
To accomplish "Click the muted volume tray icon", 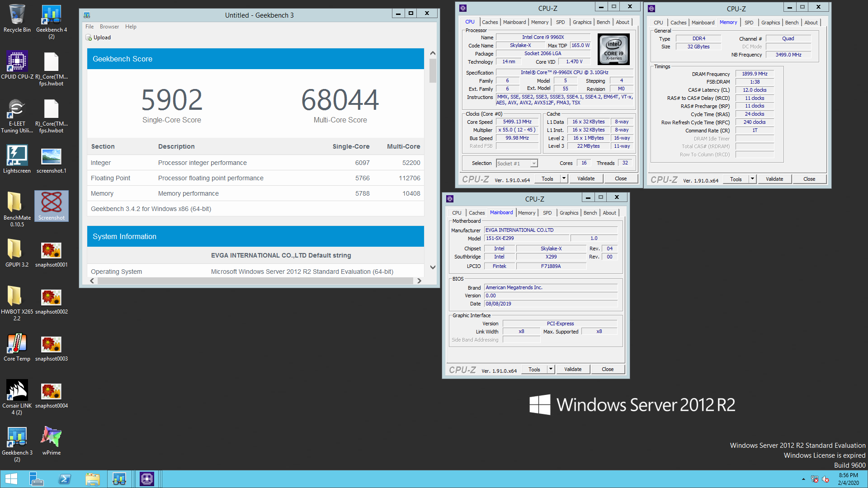I will coord(826,479).
